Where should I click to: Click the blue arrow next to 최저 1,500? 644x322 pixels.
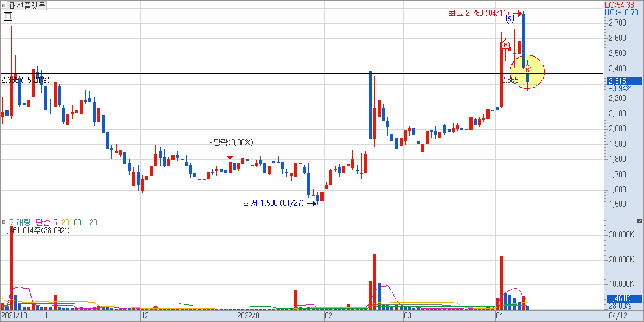[x=311, y=203]
